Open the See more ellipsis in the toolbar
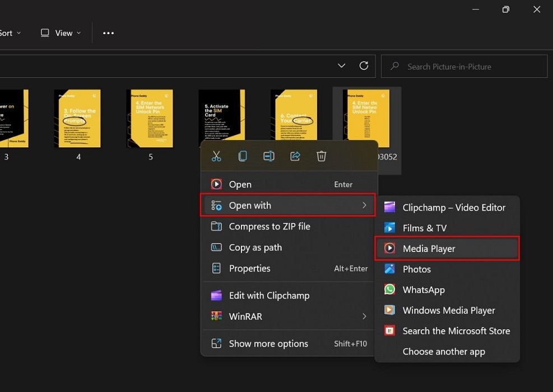 108,33
